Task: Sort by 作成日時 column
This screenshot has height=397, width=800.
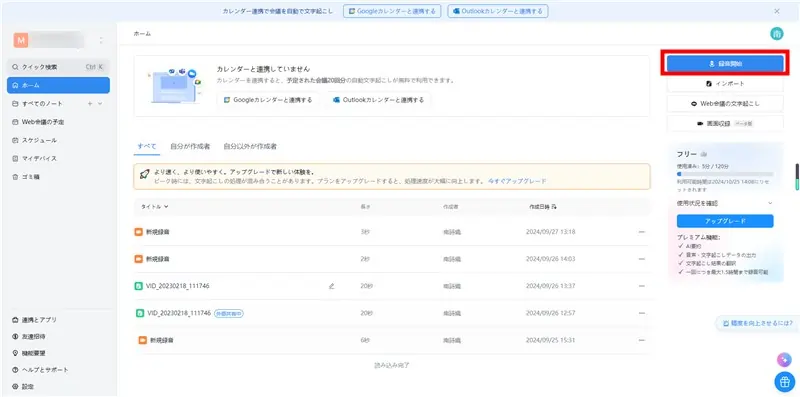Action: click(543, 207)
